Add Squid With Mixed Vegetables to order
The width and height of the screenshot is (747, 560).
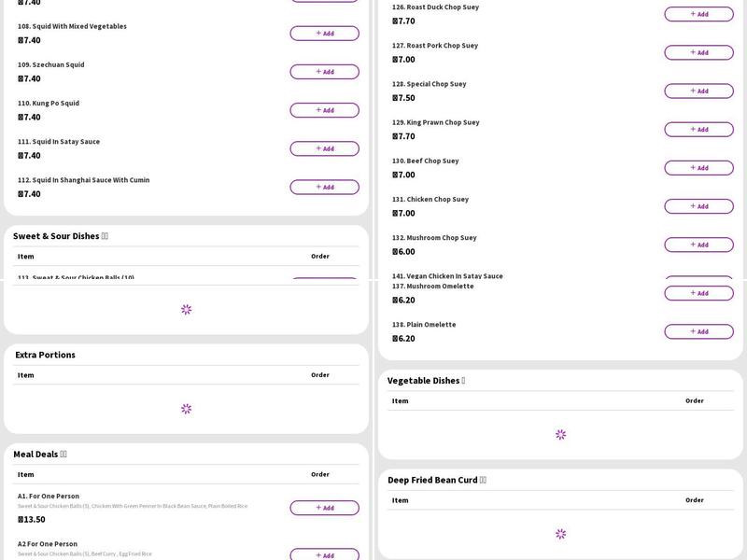click(324, 34)
